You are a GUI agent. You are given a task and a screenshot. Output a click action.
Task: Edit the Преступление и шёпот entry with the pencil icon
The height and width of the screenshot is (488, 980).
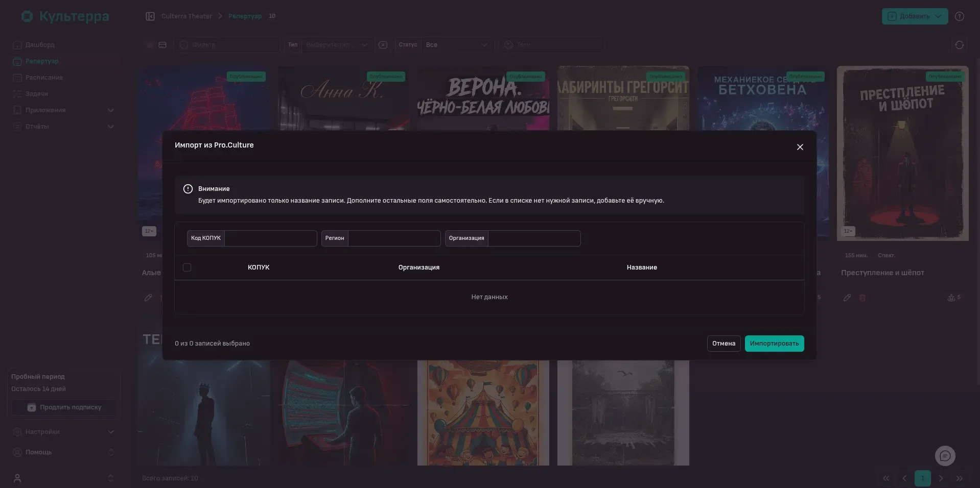847,298
